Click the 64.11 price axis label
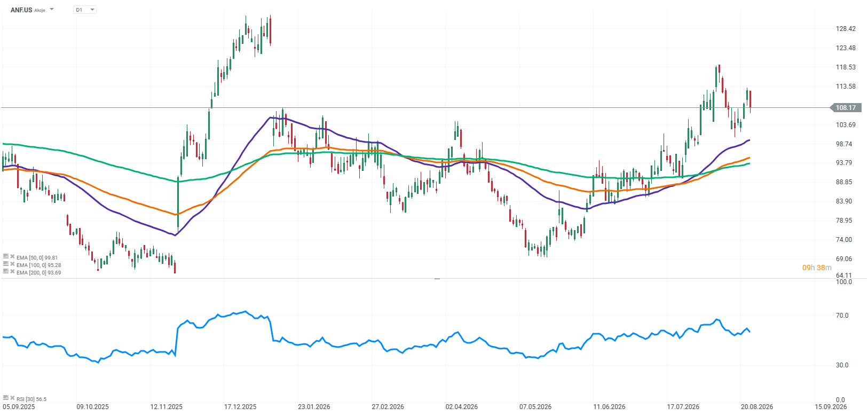Image resolution: width=868 pixels, height=416 pixels. [x=844, y=276]
